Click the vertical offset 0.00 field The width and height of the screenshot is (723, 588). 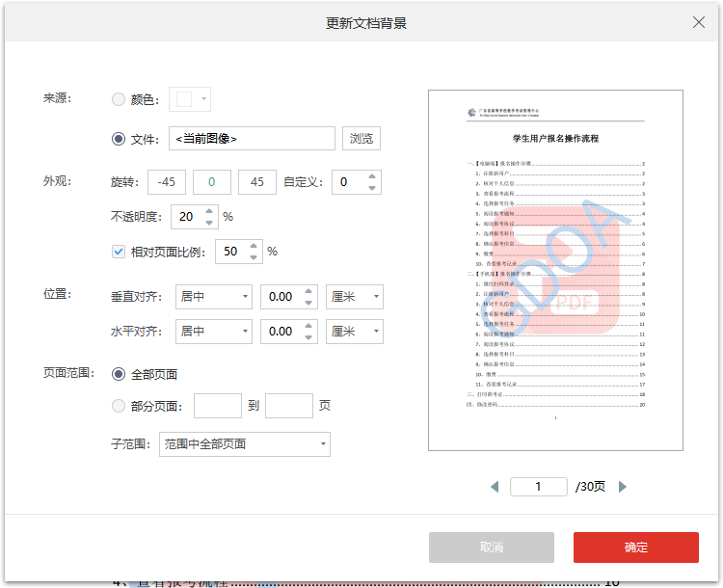click(x=281, y=297)
